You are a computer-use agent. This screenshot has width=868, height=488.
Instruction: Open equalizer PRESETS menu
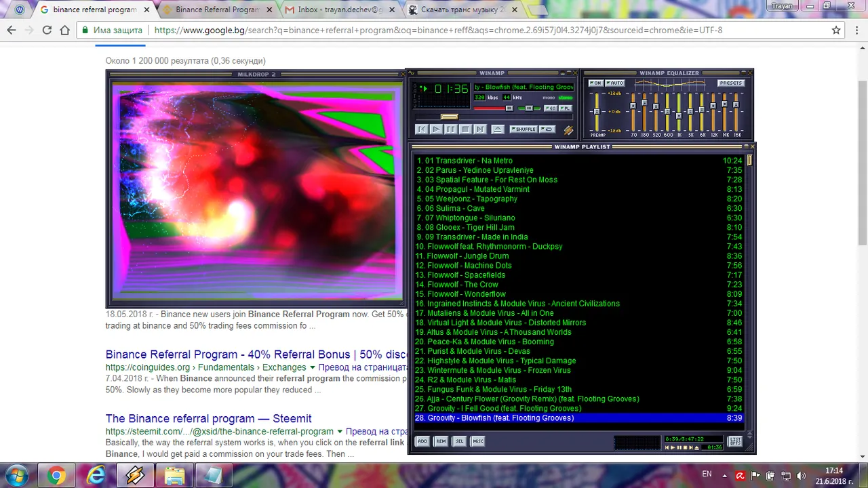point(731,83)
